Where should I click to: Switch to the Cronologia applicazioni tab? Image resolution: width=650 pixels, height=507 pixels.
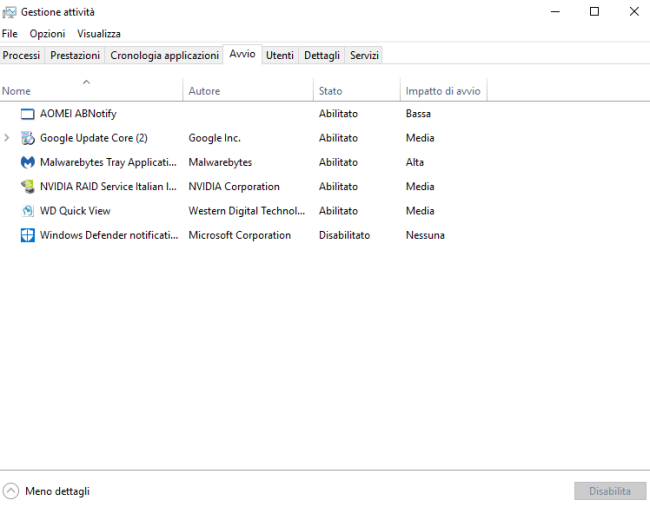164,55
